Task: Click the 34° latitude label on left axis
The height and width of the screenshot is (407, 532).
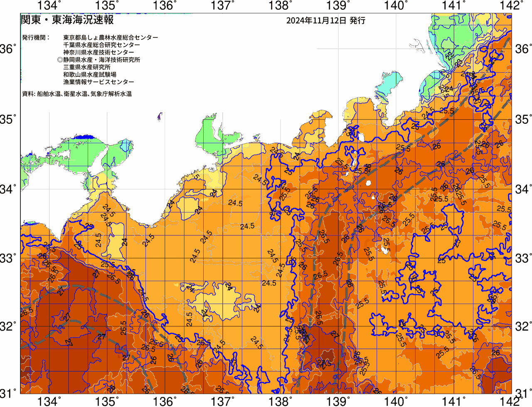Action: coord(9,189)
